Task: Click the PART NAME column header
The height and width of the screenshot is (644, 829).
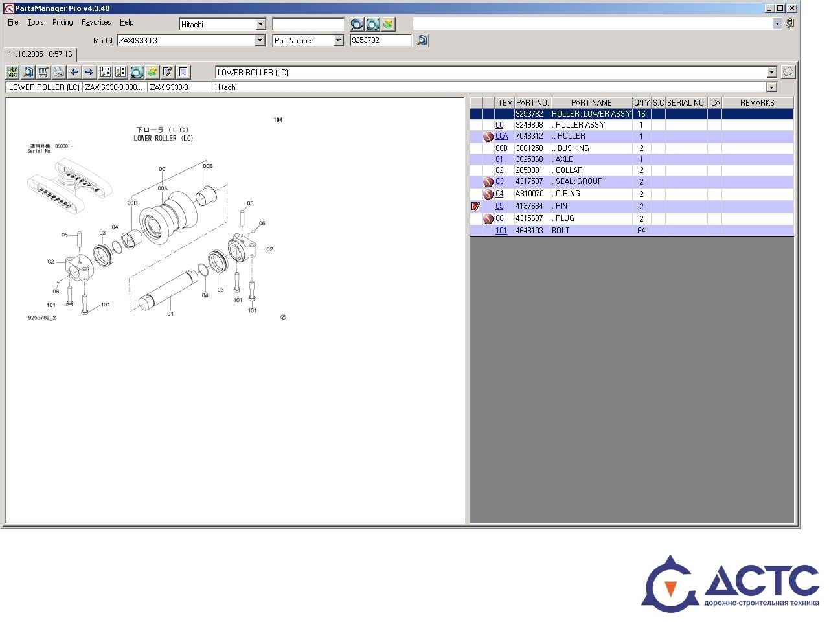Action: coord(591,102)
